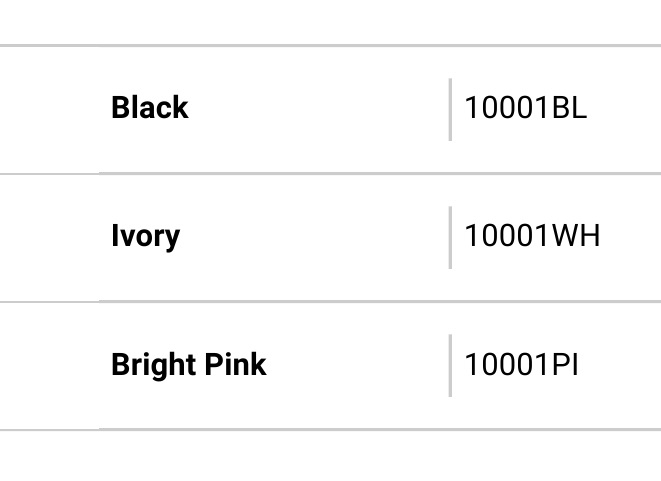Click the vertical divider beside 10001PI
Screen dimensions: 661x481
coord(450,365)
